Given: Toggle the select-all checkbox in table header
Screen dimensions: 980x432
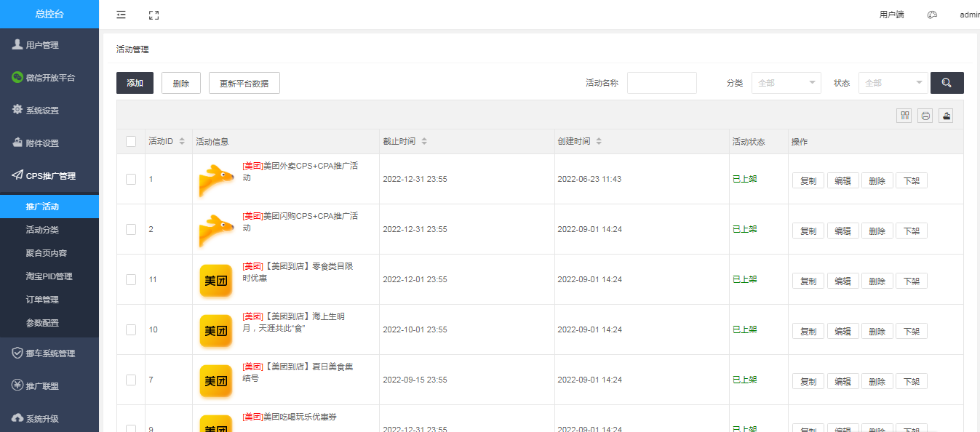Looking at the screenshot, I should (131, 142).
